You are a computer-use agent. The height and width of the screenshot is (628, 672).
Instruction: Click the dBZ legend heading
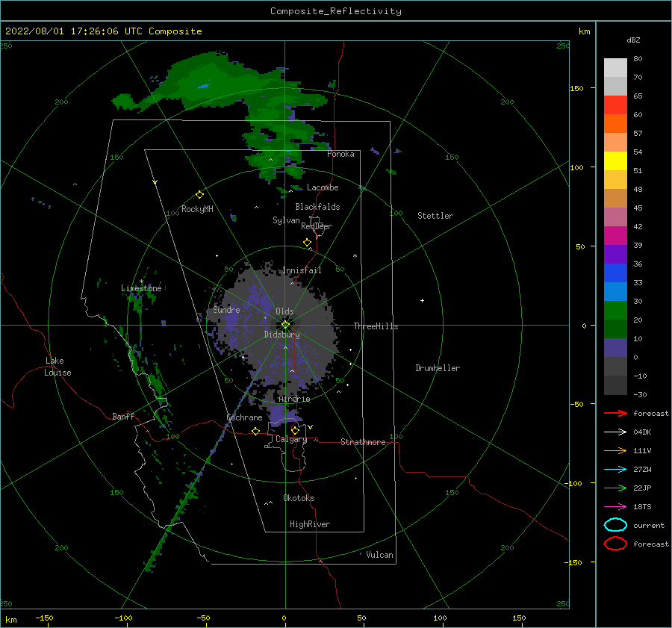[633, 40]
